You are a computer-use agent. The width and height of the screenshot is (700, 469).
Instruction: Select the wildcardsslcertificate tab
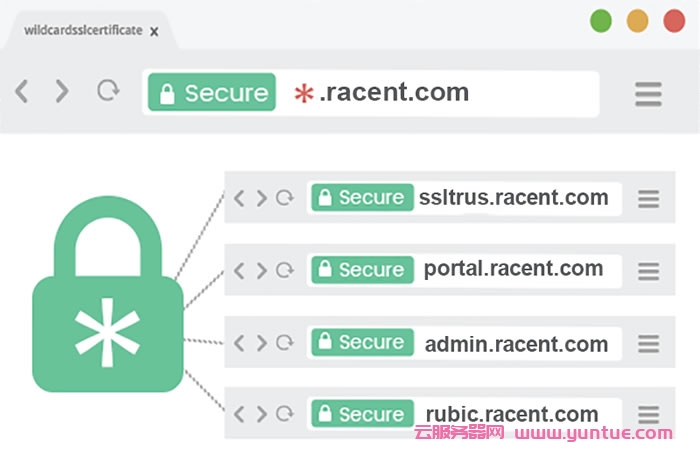(82, 31)
